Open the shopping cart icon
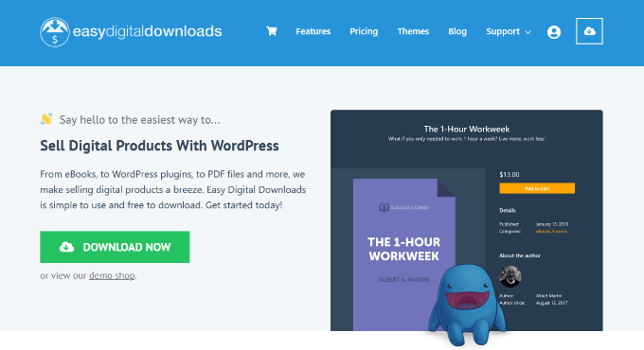Screen dimensions: 644x350 tap(272, 31)
